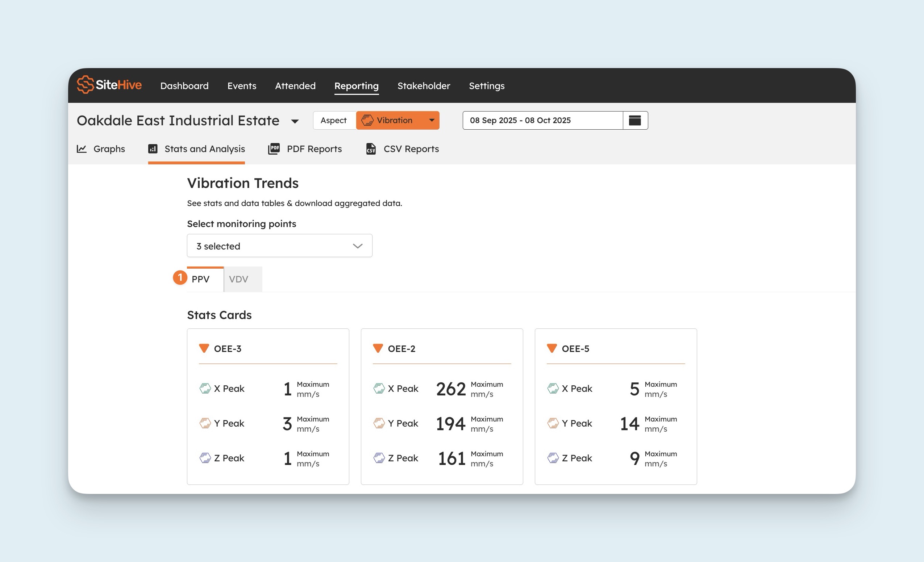
Task: Click the PDF Reports file icon
Action: (274, 149)
